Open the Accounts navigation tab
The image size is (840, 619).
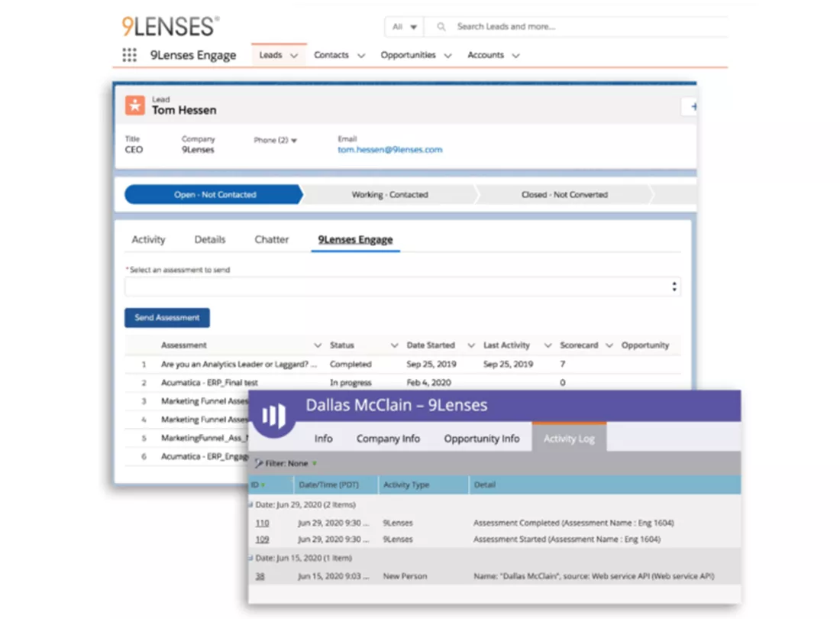point(486,55)
